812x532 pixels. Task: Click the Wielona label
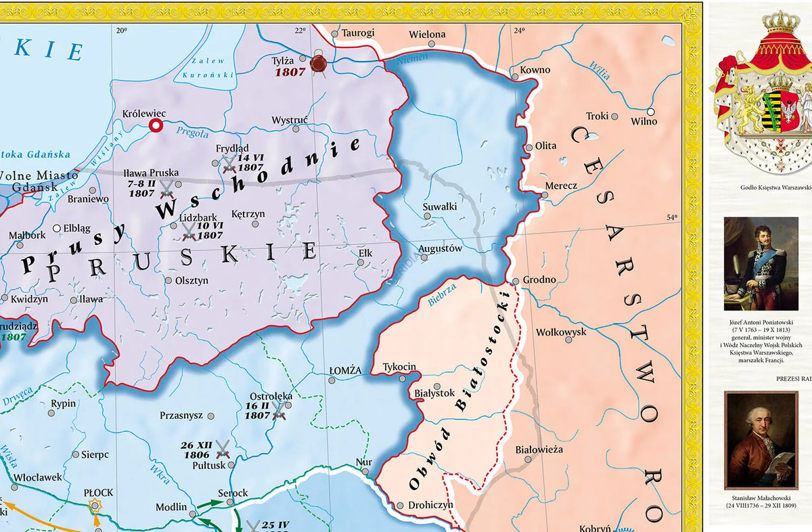(428, 34)
